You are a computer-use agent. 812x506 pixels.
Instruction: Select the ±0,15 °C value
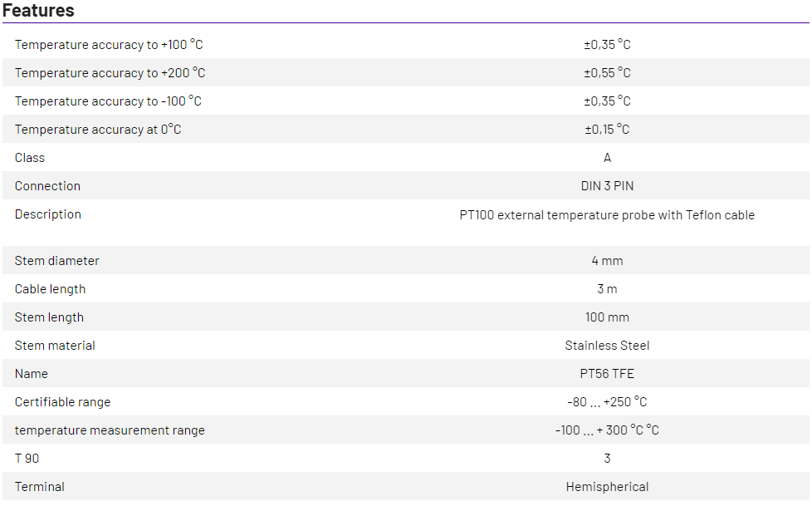607,130
